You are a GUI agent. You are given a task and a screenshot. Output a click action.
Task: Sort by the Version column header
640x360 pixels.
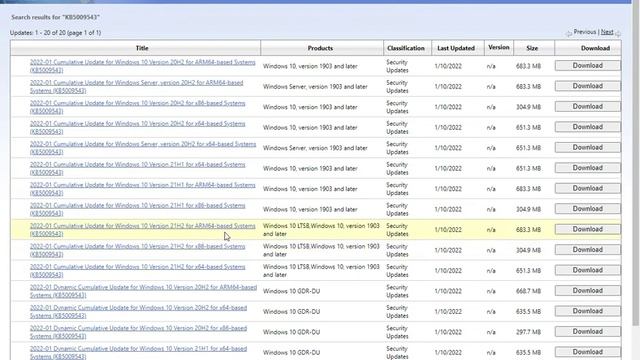pos(499,47)
